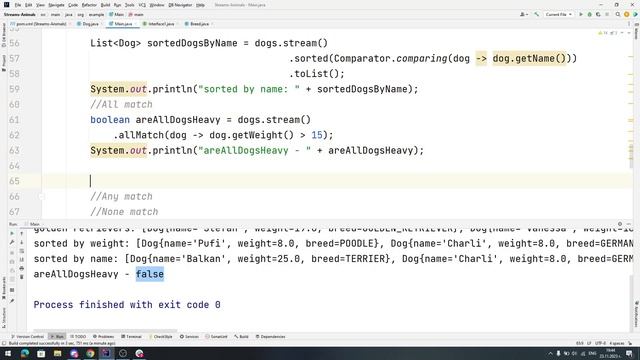Open the Run tool window button
Image resolution: width=640 pixels, height=360 pixels.
tap(57, 337)
